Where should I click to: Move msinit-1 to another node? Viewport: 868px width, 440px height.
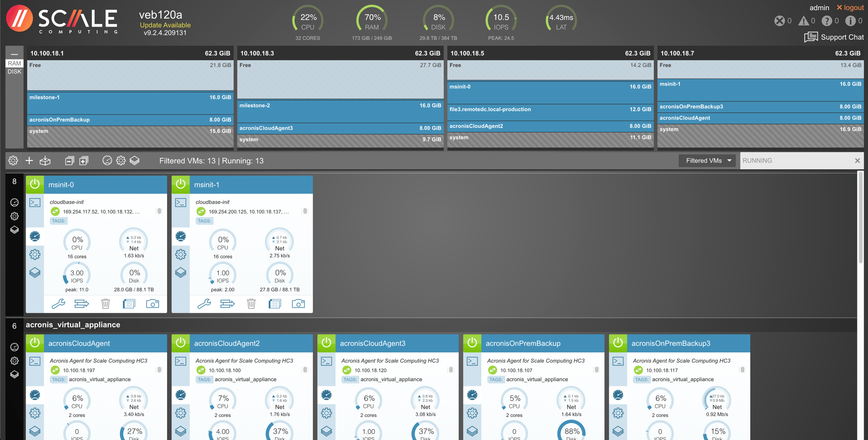227,304
